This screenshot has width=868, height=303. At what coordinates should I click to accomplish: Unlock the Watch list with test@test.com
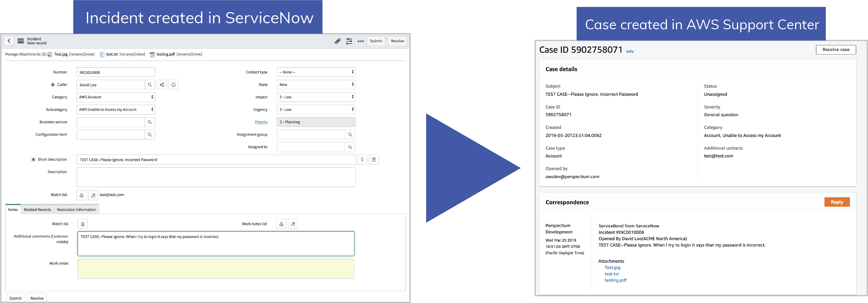[x=82, y=195]
